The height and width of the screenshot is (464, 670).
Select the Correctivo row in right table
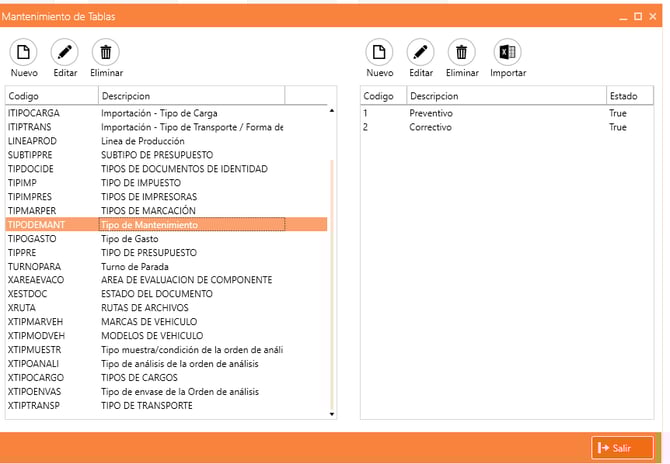pos(480,128)
